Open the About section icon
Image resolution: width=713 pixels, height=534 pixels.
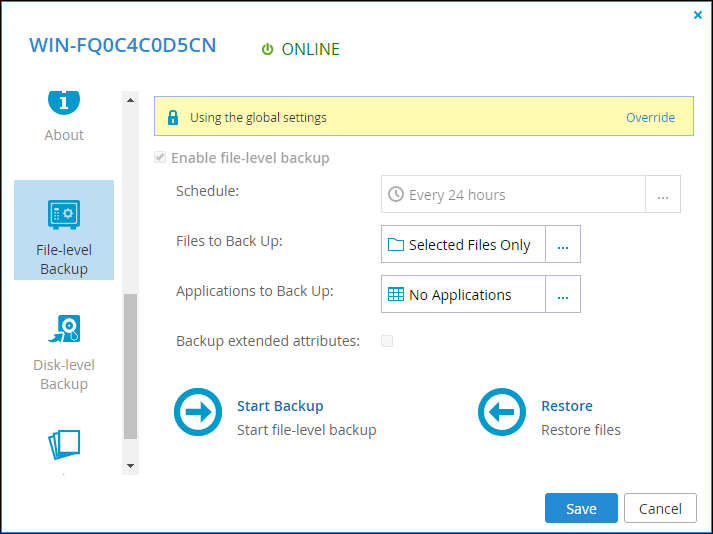click(64, 102)
